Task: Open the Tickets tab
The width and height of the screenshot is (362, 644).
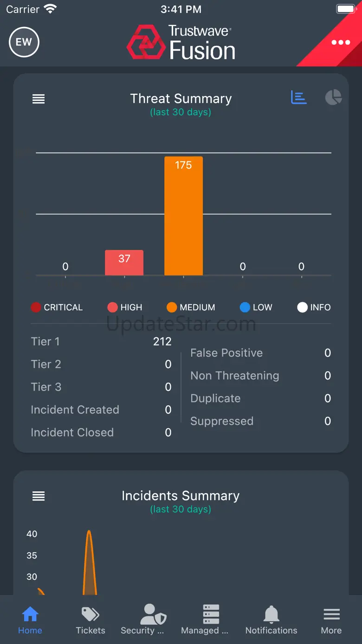Action: pyautogui.click(x=90, y=620)
